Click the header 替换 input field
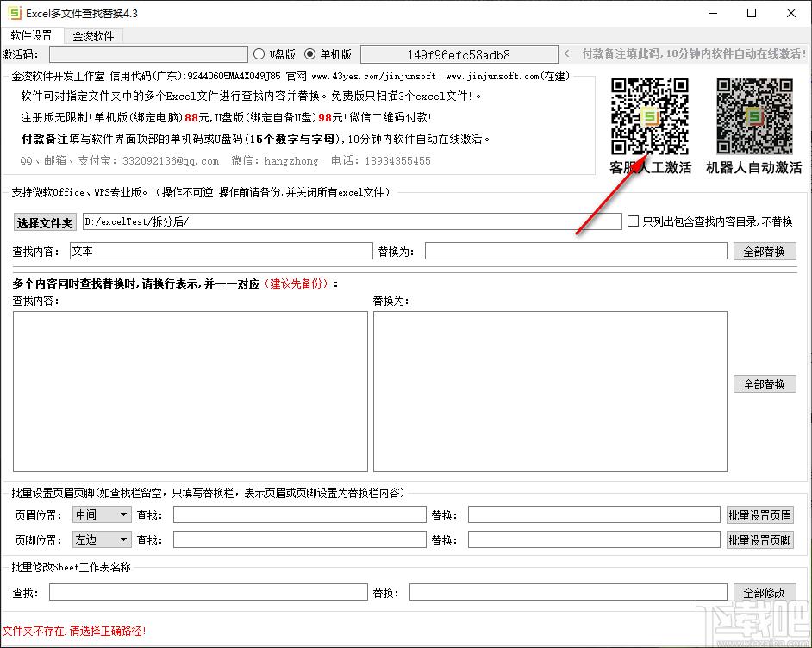 coord(594,514)
